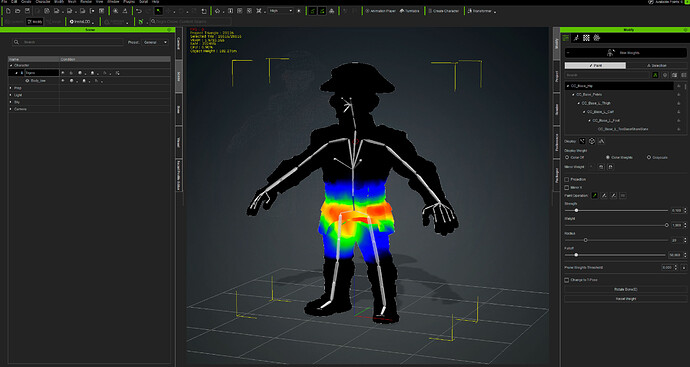
Task: Click the Reset Weight button
Action: 625,299
